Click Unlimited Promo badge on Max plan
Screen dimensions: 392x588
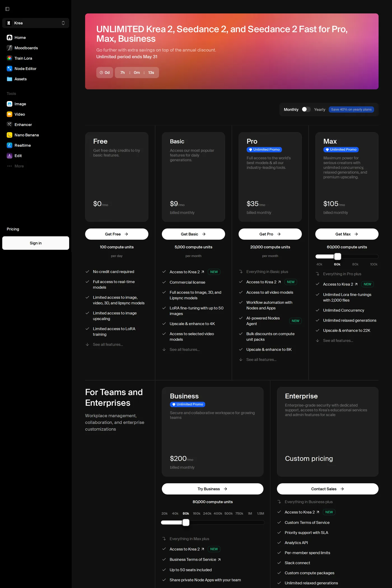[x=341, y=150]
